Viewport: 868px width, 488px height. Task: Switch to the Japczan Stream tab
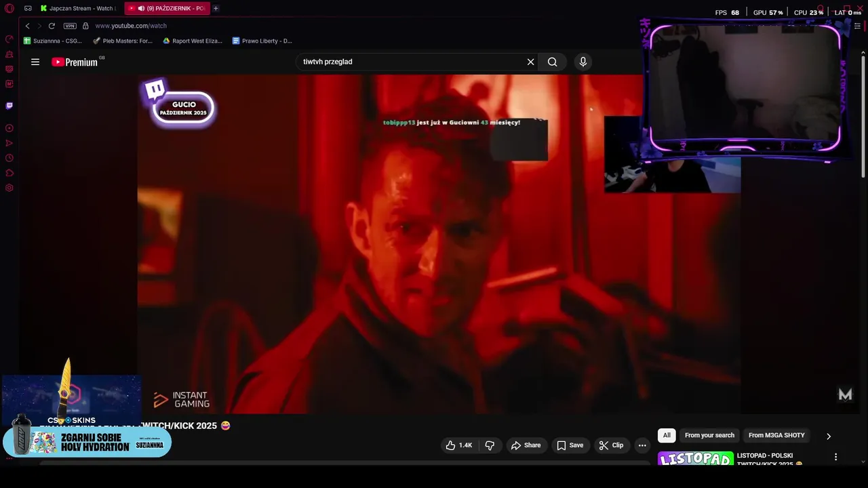(77, 8)
